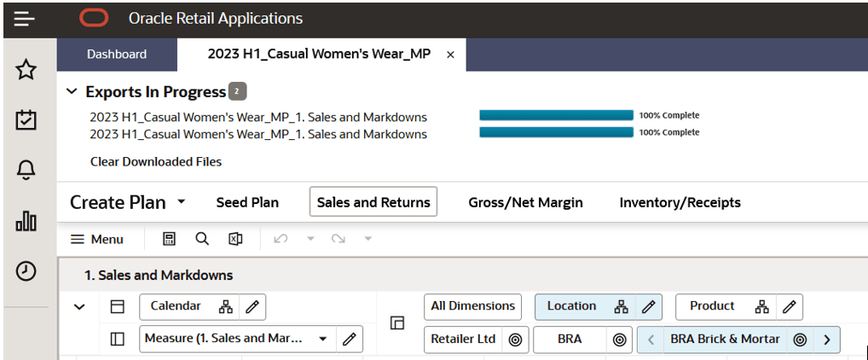This screenshot has height=360, width=868.
Task: Open the Create Plan dropdown arrow
Action: coord(181,202)
